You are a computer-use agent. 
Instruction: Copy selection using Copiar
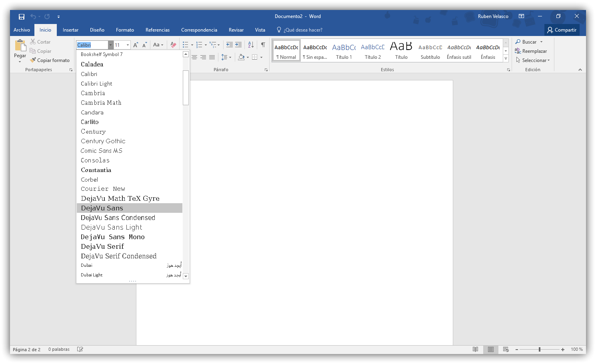tap(40, 51)
